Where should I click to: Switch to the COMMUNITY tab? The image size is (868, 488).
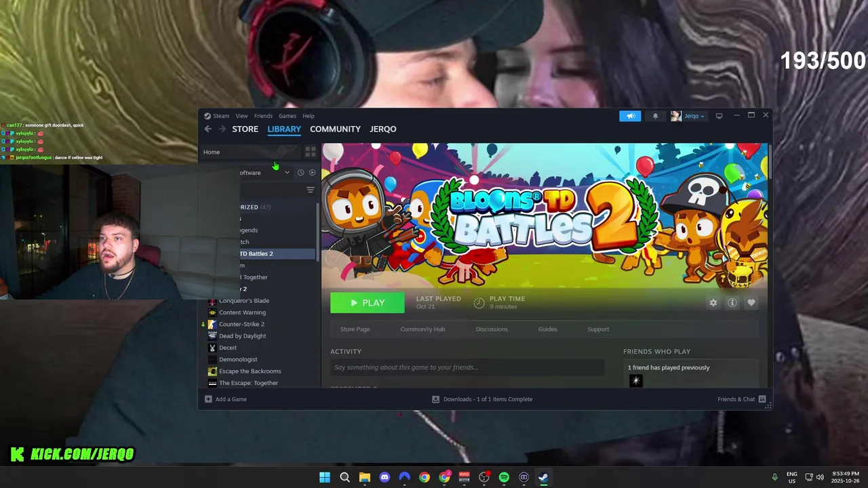[x=335, y=129]
